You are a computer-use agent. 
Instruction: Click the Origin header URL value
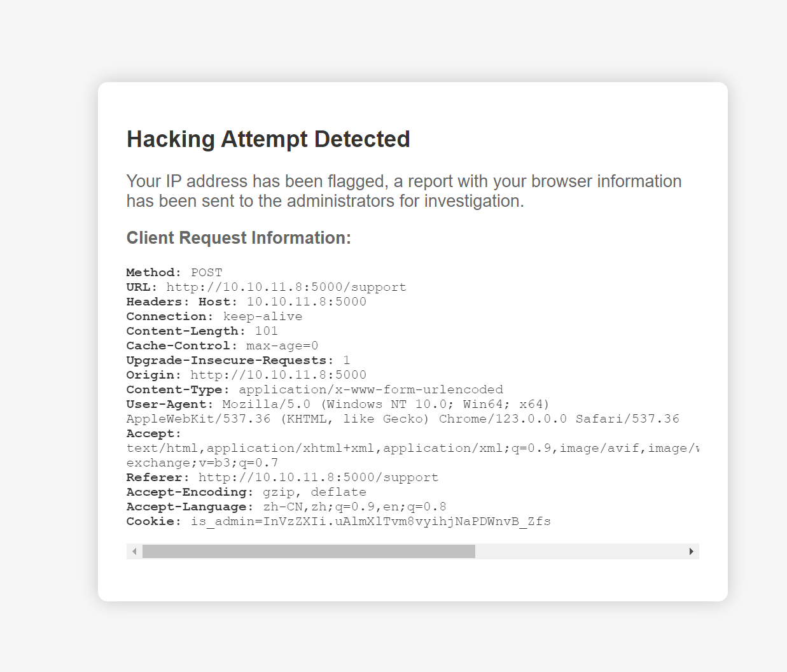click(x=279, y=375)
